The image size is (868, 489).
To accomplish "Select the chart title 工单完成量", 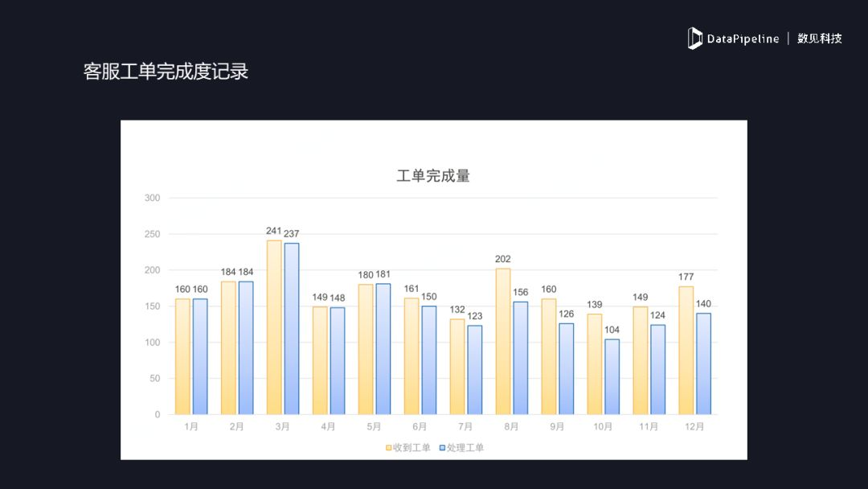I will point(433,175).
